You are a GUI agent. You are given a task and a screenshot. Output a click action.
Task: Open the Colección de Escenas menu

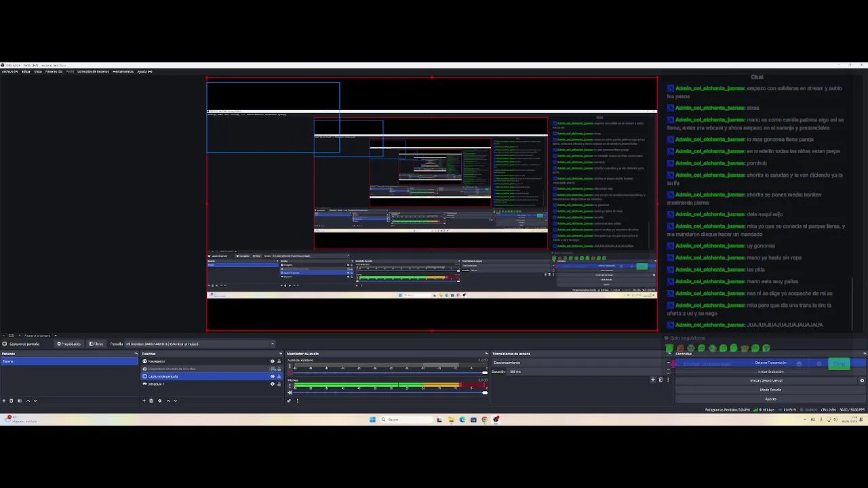point(93,71)
